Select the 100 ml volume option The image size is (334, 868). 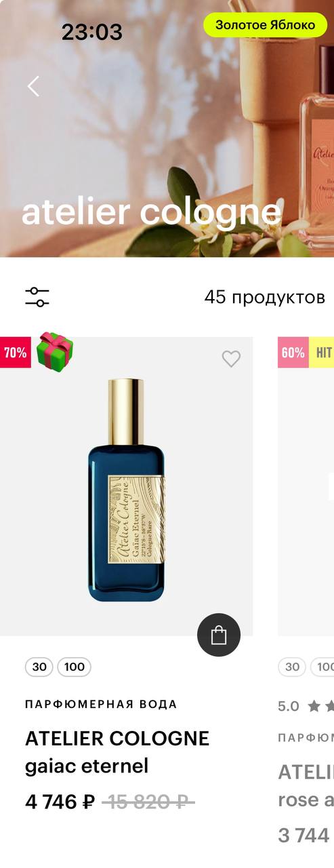(75, 667)
